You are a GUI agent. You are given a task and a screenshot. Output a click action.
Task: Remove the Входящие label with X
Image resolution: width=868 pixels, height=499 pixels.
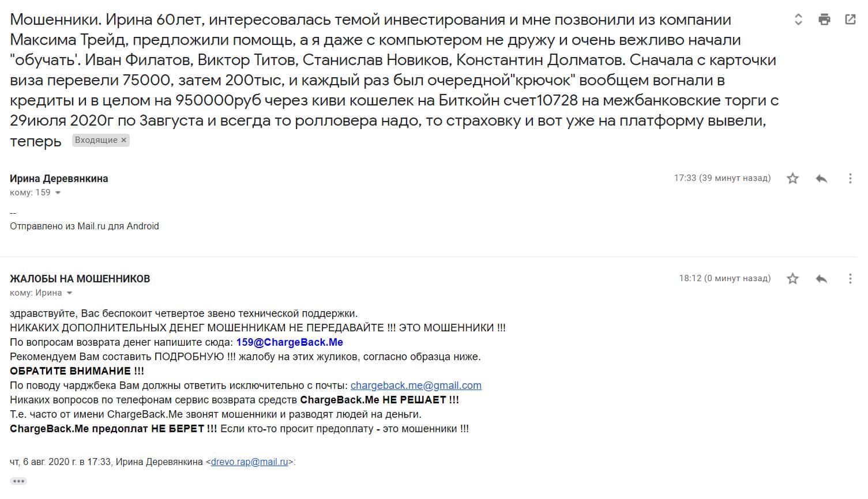123,140
